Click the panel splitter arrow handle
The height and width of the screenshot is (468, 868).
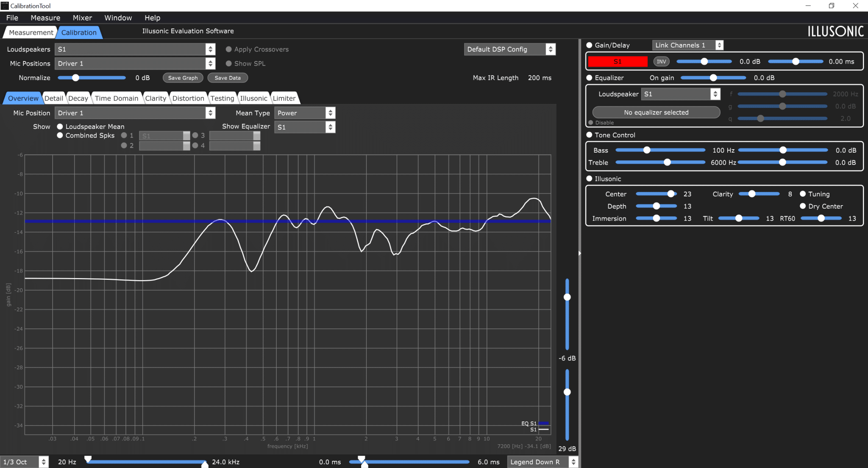tap(579, 253)
